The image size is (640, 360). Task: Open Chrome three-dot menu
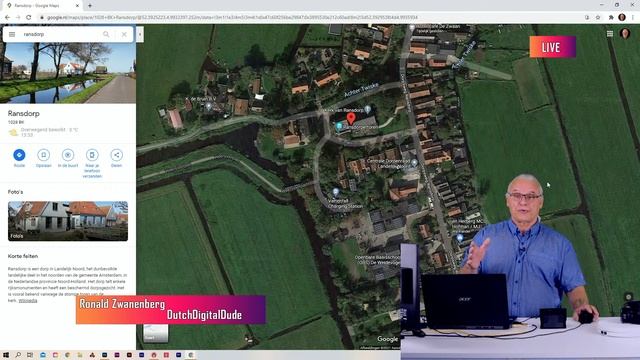(633, 17)
